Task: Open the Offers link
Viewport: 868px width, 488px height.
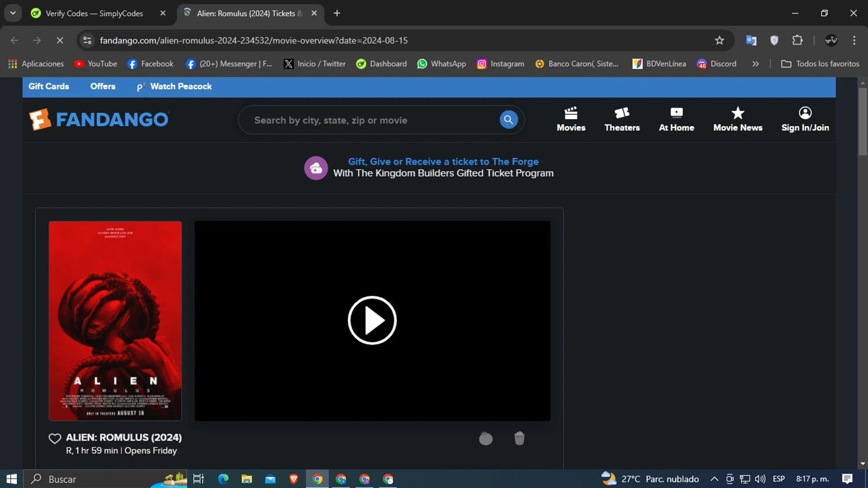Action: pyautogui.click(x=102, y=86)
